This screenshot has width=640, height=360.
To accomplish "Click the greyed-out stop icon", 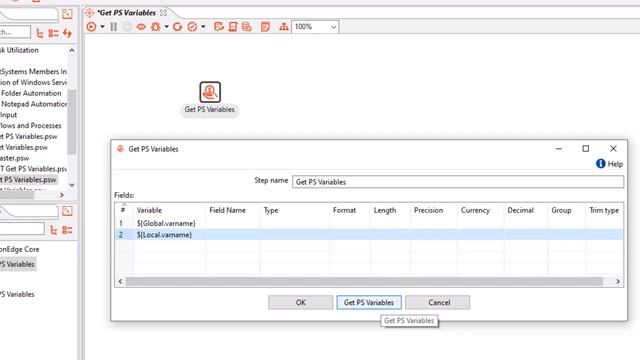I will tap(127, 27).
